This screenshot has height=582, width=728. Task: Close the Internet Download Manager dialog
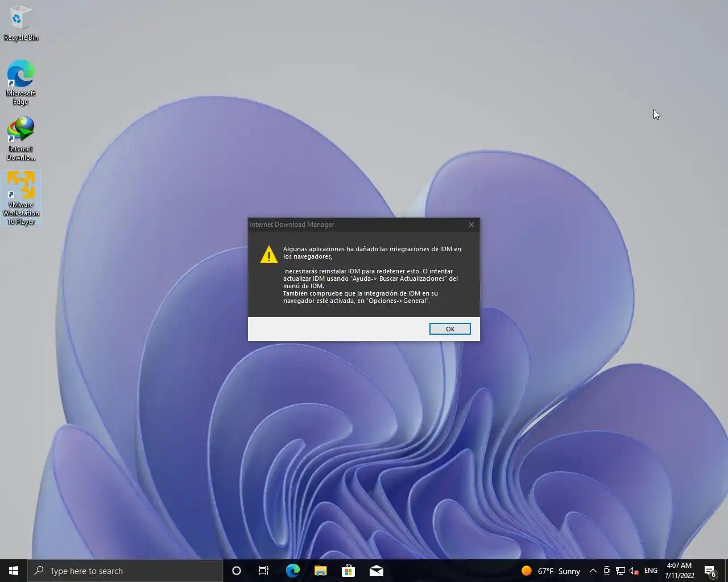pyautogui.click(x=471, y=225)
